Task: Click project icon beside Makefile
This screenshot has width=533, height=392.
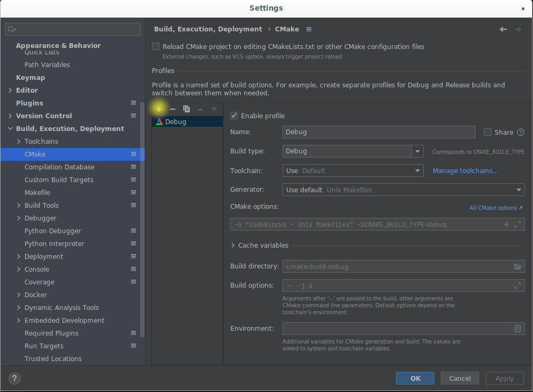Action: [134, 193]
